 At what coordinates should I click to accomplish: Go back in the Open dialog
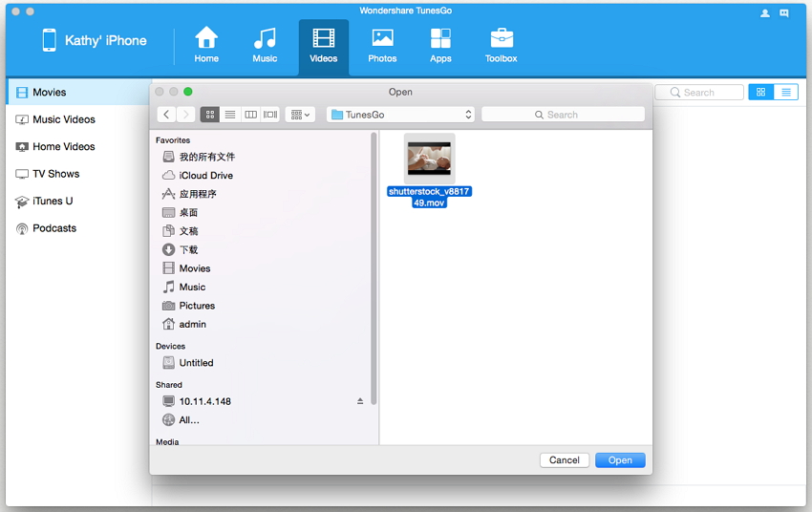coord(165,115)
